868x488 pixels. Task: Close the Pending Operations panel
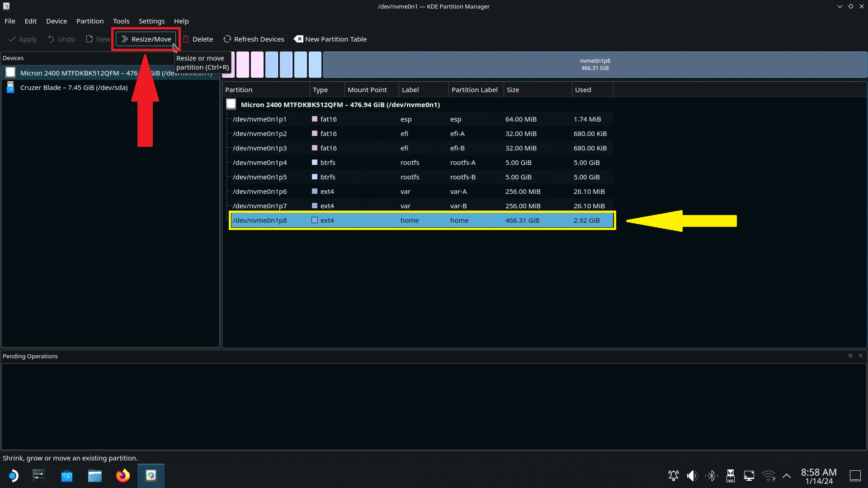click(x=861, y=356)
